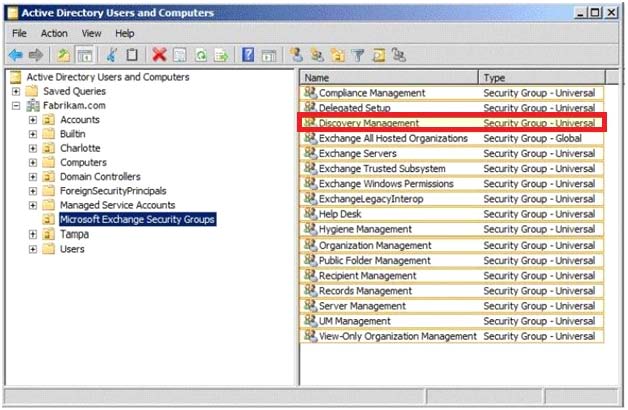Screen dimensions: 628x410
Task: Open the File menu
Action: [19, 33]
